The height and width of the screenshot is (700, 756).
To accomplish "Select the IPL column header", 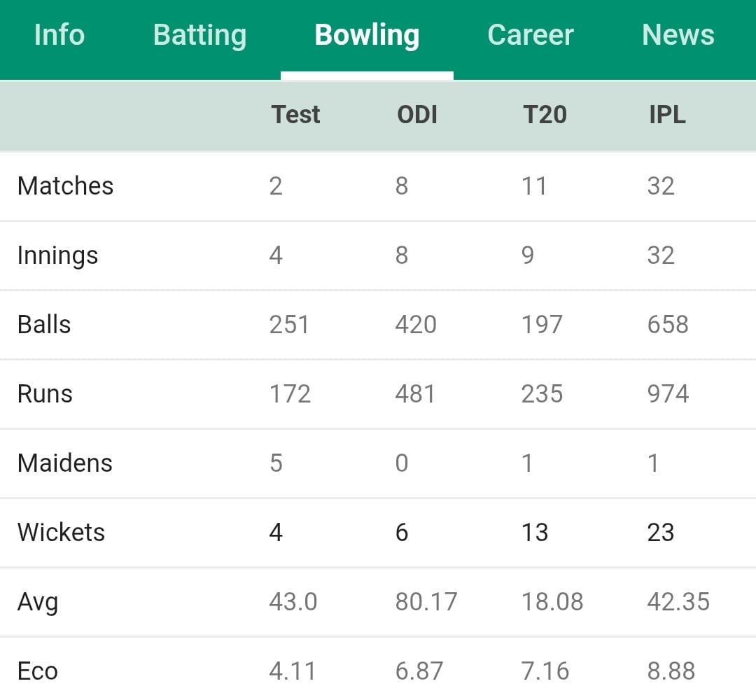I will click(x=666, y=115).
